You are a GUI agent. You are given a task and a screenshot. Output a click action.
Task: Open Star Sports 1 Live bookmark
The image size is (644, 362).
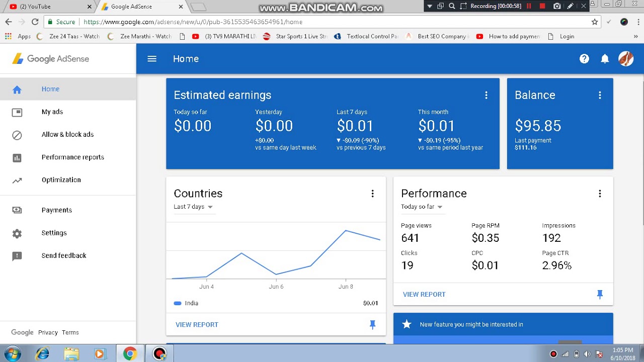coord(295,36)
